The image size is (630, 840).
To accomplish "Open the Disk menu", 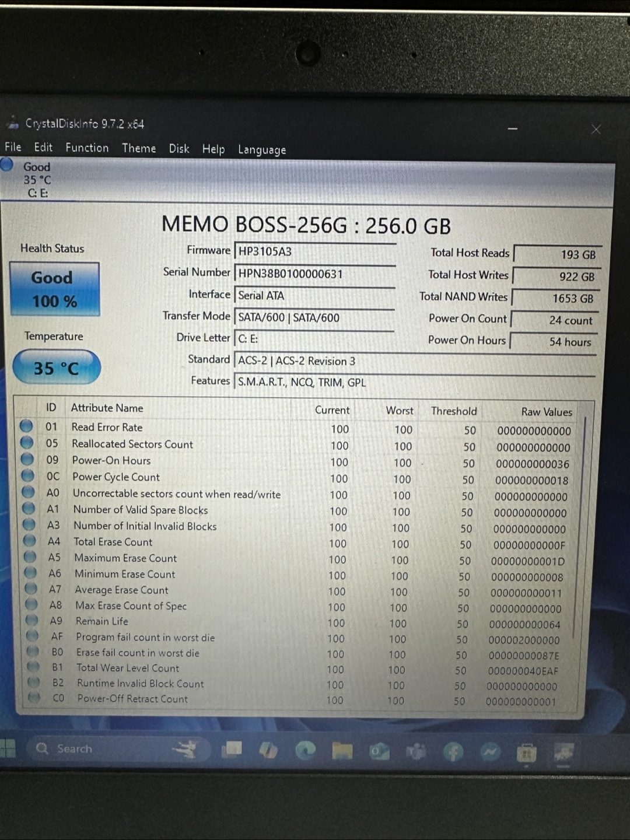I will (x=179, y=149).
